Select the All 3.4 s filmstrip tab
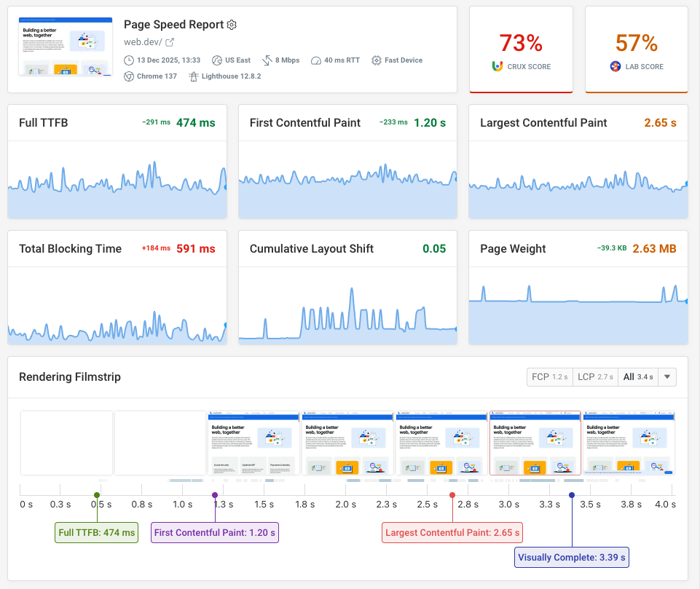This screenshot has height=589, width=700. click(640, 377)
